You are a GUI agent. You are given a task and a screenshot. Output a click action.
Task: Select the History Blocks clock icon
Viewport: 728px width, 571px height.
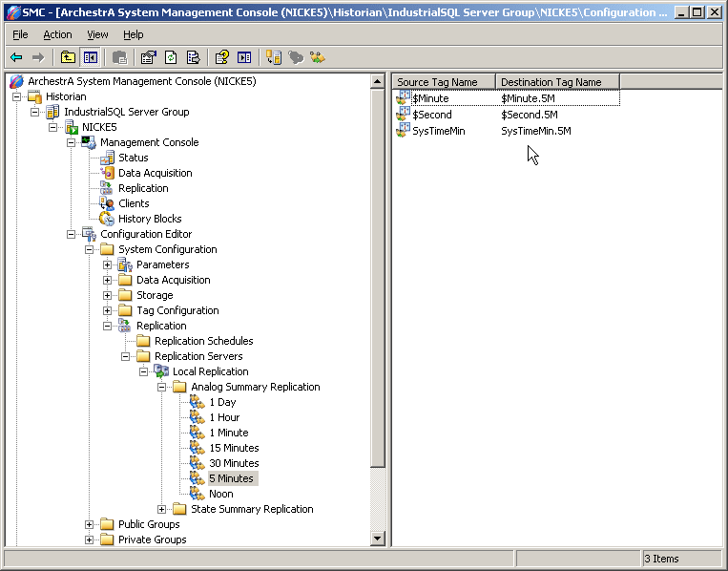[x=107, y=219]
